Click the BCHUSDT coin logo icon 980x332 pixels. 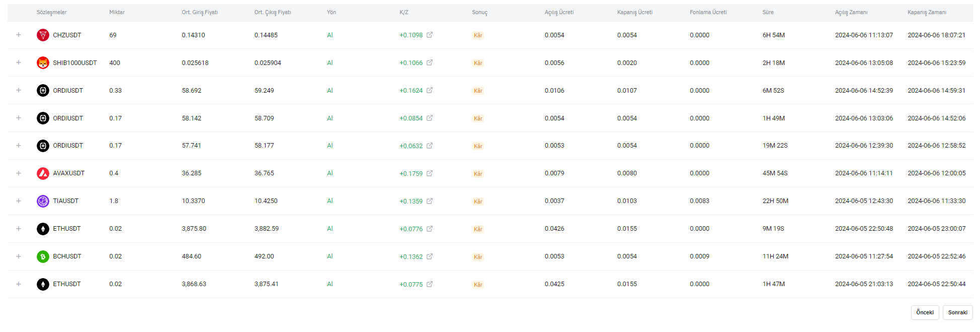coord(43,256)
